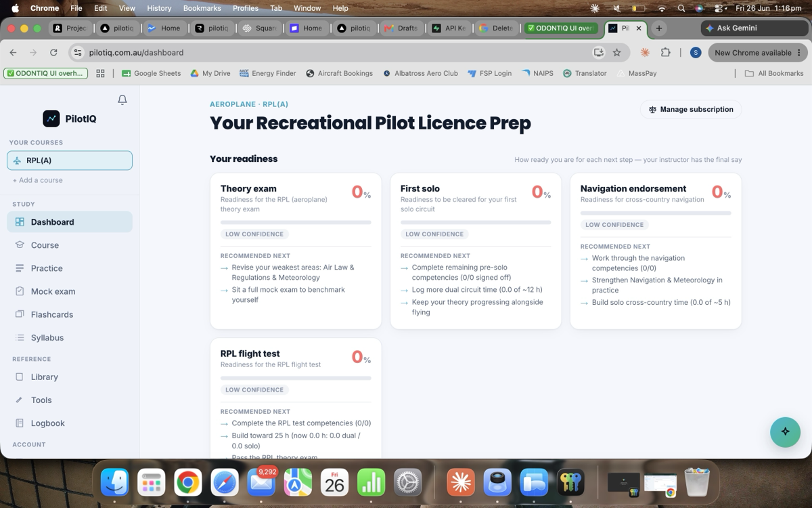Click the Navigation endorsement card title
This screenshot has height=508, width=812.
click(x=633, y=189)
